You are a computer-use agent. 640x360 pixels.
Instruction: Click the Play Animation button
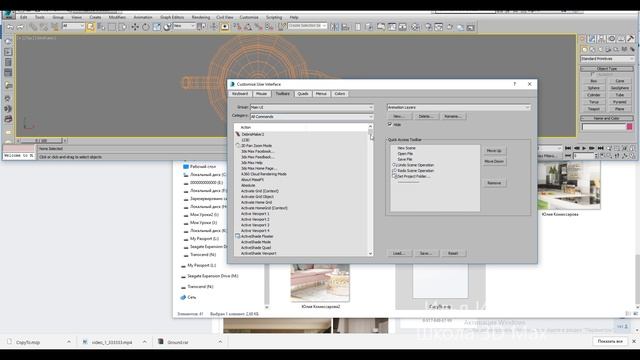(584, 148)
